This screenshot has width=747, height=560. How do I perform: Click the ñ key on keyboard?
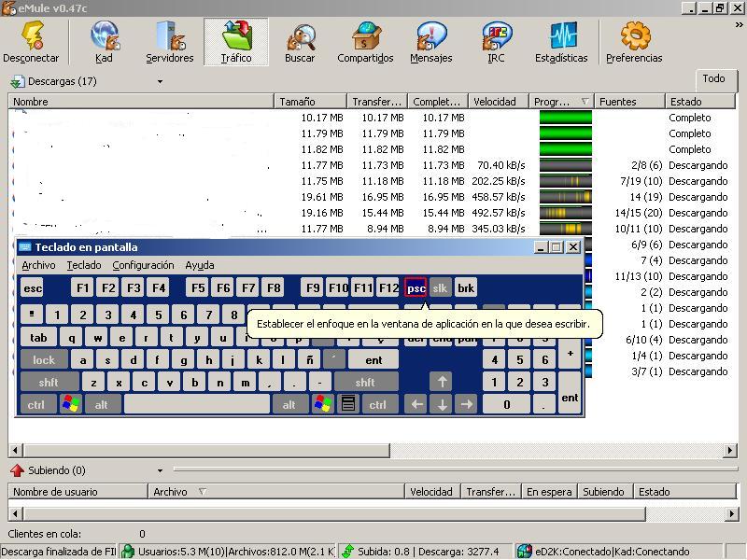(x=309, y=360)
